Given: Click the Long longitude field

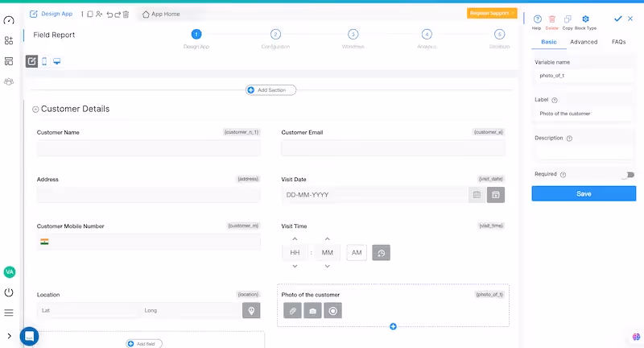Looking at the screenshot, I should (191, 310).
